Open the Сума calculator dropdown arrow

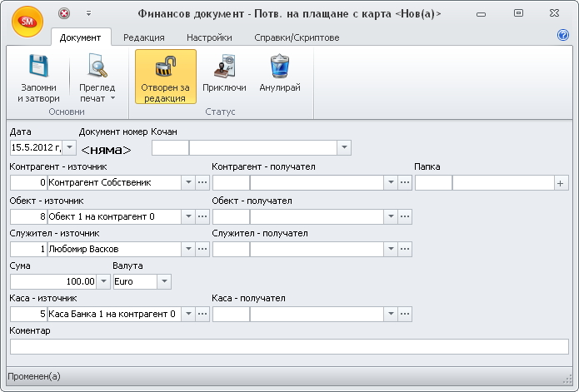click(104, 282)
